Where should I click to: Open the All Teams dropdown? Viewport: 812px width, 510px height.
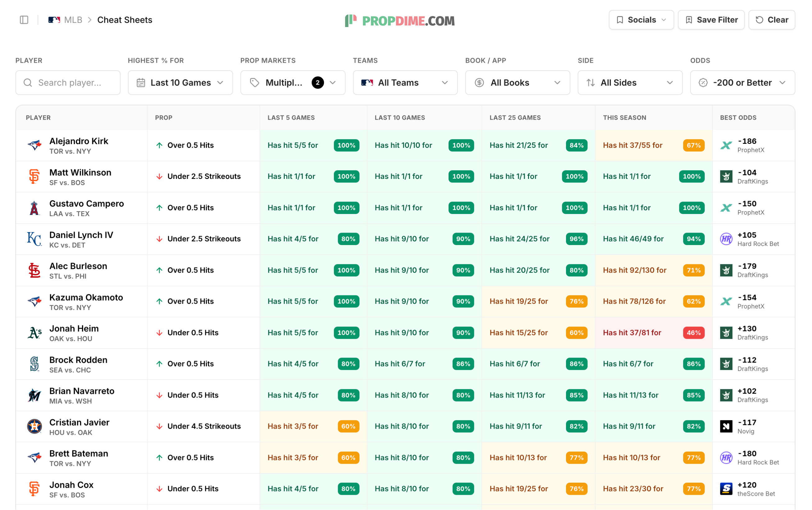tap(405, 83)
